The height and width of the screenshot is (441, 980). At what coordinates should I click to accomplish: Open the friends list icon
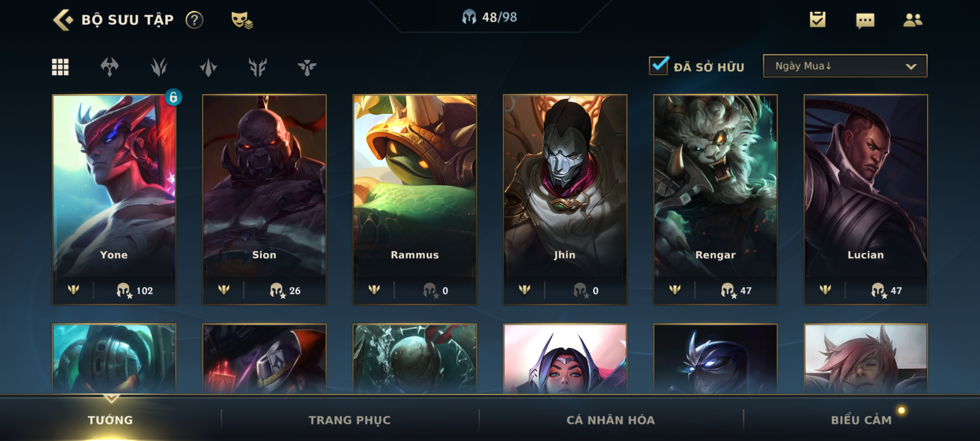click(913, 20)
